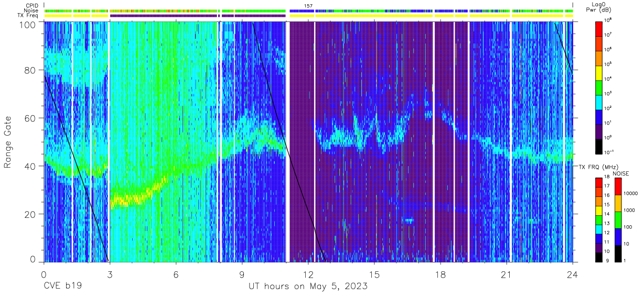Click the 9 label on TX FRQ colorbar

point(606,260)
